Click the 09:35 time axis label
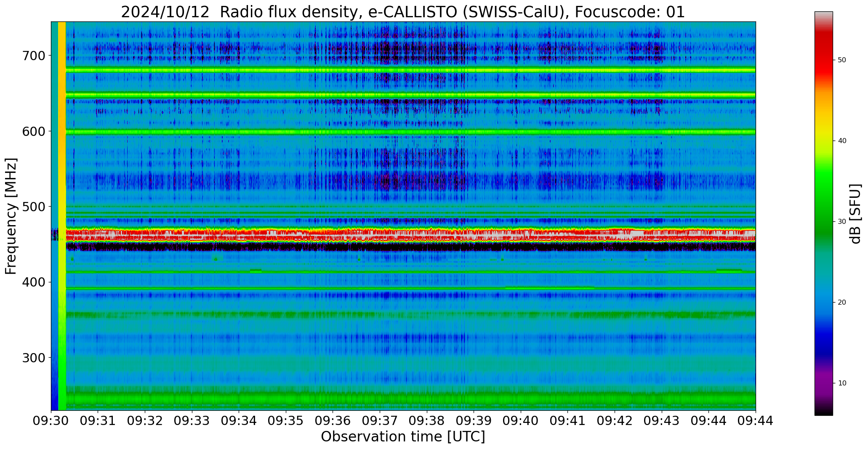Viewport: 868px width, 449px height. [x=286, y=421]
